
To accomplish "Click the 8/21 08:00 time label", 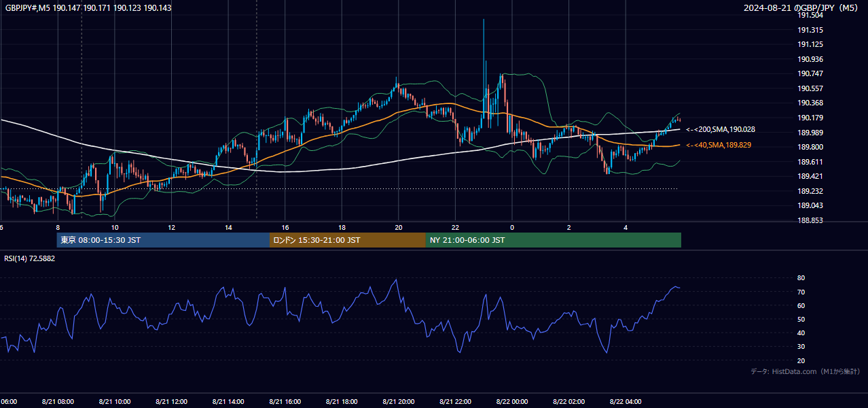I will tap(58, 401).
